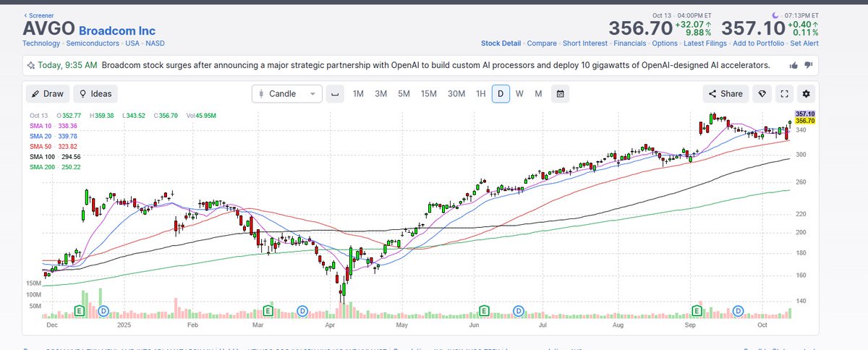Image resolution: width=868 pixels, height=350 pixels.
Task: Switch to the weekly W timeframe
Action: coord(519,93)
